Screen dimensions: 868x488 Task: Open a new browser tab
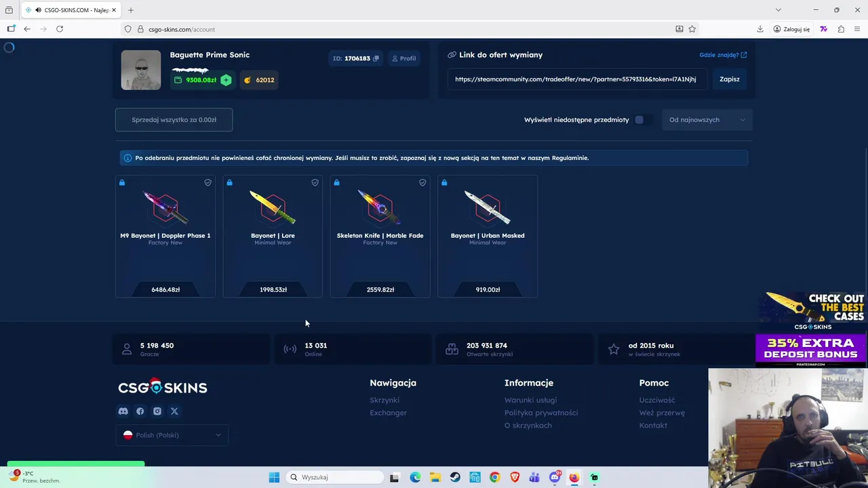tap(131, 10)
